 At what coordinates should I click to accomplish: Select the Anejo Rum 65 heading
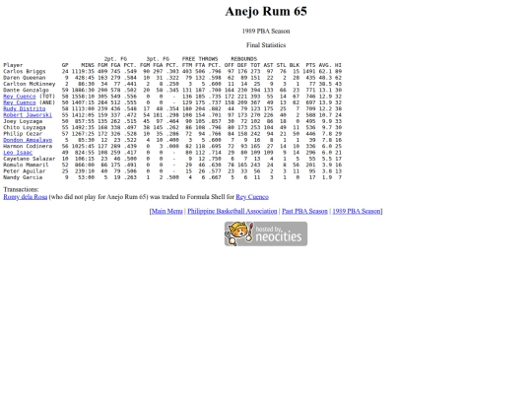[266, 11]
